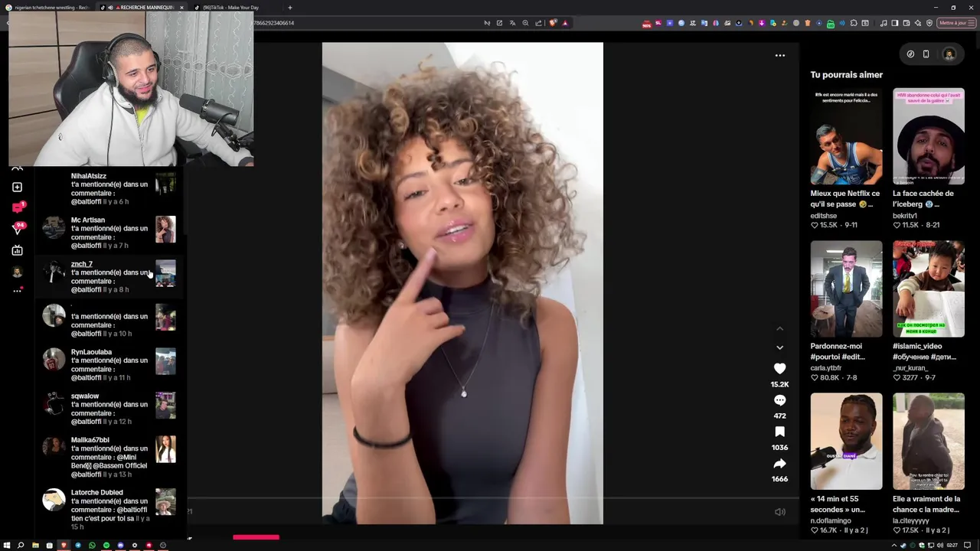Open the '14 min et 55 secondes' video
Image resolution: width=980 pixels, height=551 pixels.
[846, 442]
